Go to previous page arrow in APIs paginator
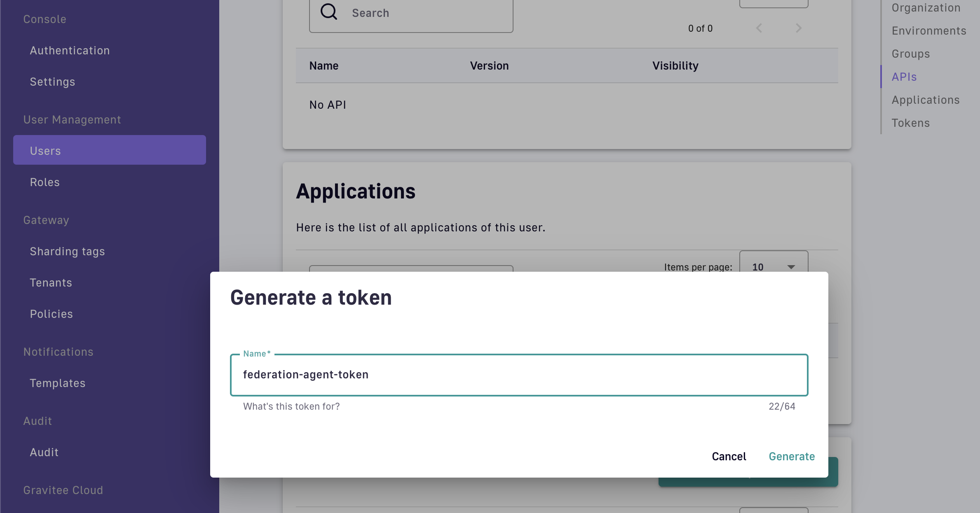Screen dimensions: 980x513 (x=759, y=28)
